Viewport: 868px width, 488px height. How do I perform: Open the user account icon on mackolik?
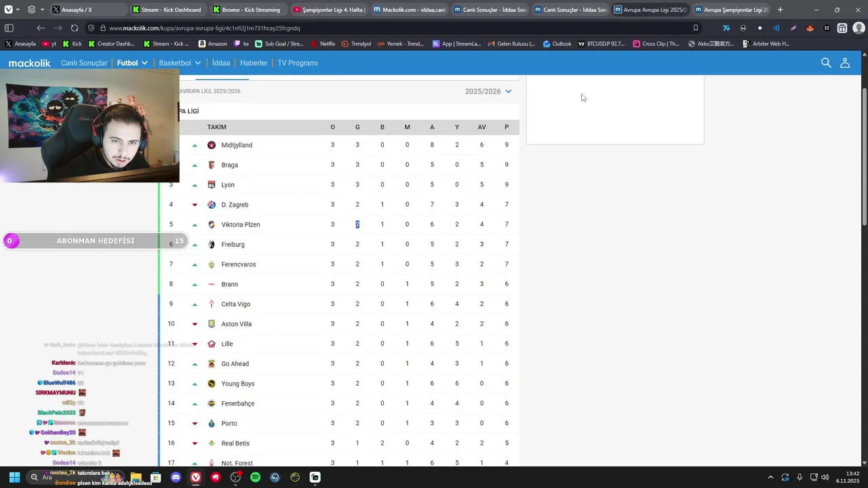point(845,62)
